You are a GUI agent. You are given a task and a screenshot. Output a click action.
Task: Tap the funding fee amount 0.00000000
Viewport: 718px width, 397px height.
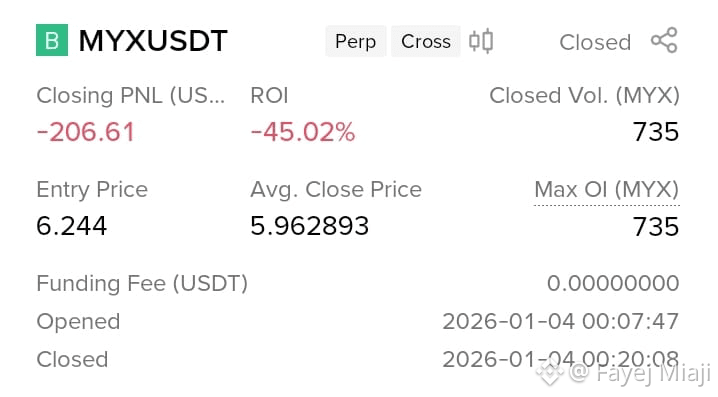pos(613,283)
